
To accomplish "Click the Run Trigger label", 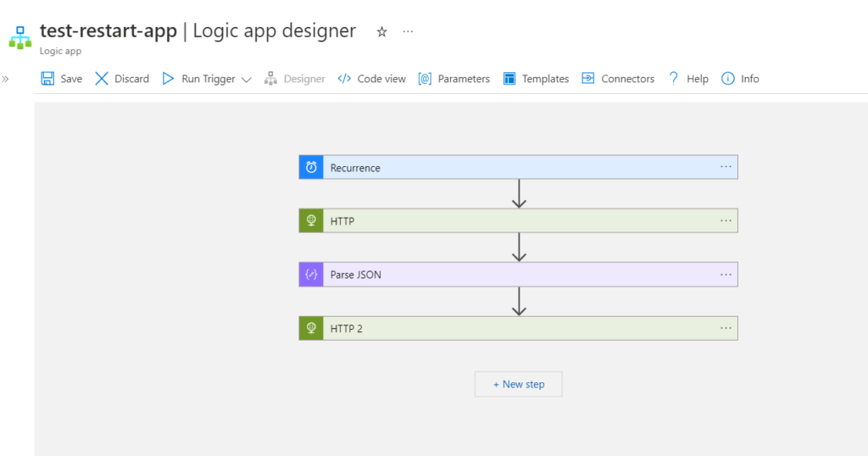I will click(209, 79).
